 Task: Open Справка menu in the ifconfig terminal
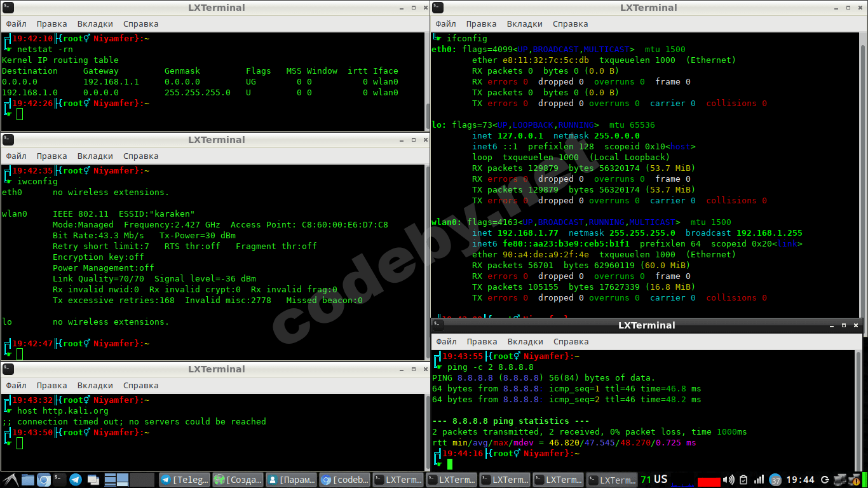570,24
